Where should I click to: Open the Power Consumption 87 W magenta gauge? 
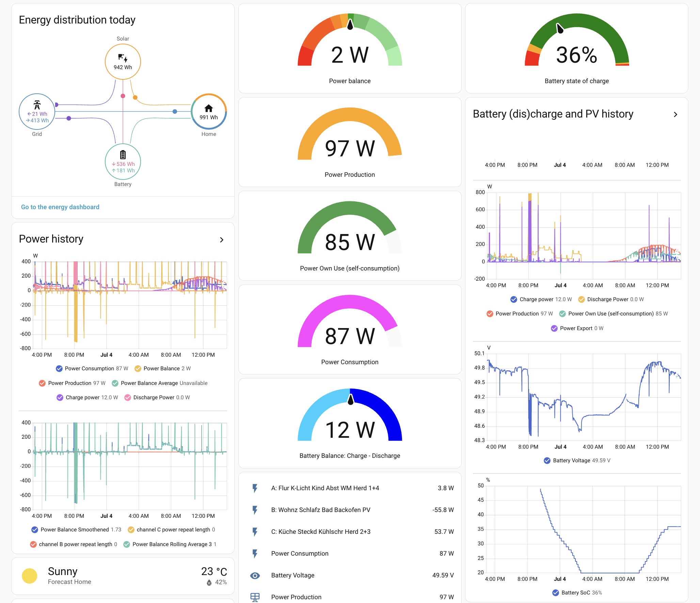[350, 329]
